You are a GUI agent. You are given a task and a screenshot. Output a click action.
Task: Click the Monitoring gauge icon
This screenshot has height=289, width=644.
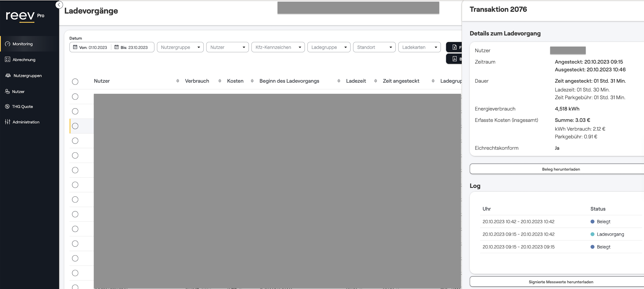click(x=7, y=44)
